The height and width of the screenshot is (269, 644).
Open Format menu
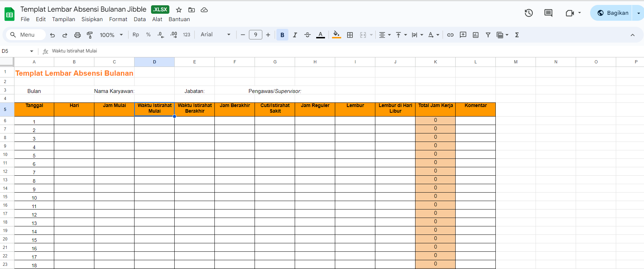tap(118, 19)
